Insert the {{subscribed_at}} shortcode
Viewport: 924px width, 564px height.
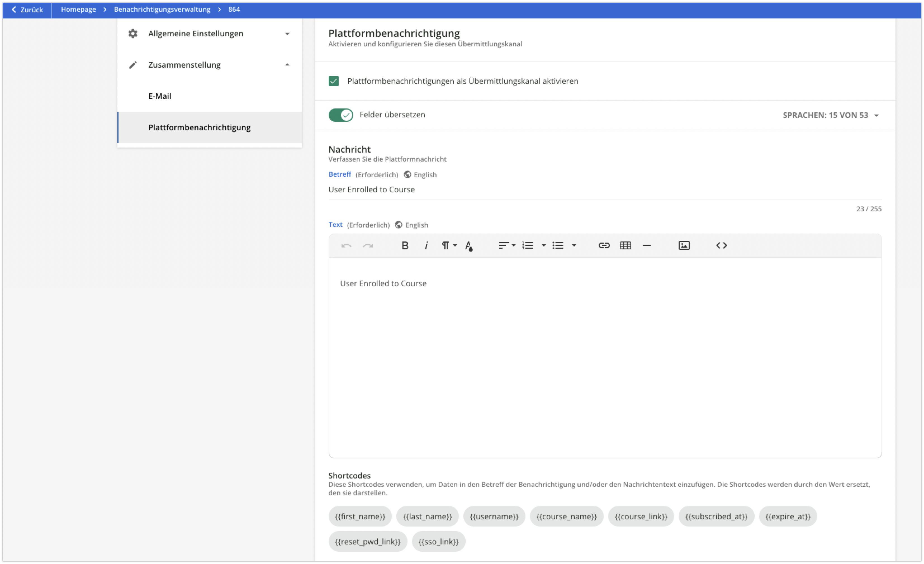click(x=716, y=516)
